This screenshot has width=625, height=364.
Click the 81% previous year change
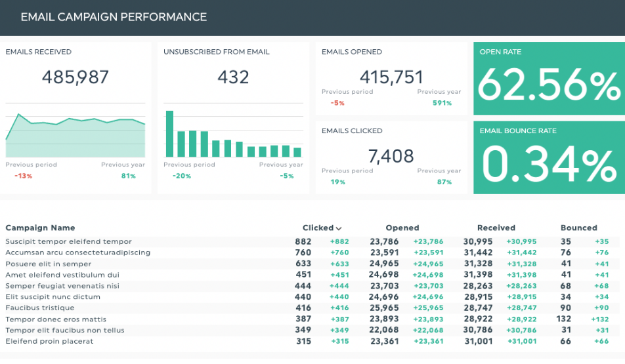129,176
